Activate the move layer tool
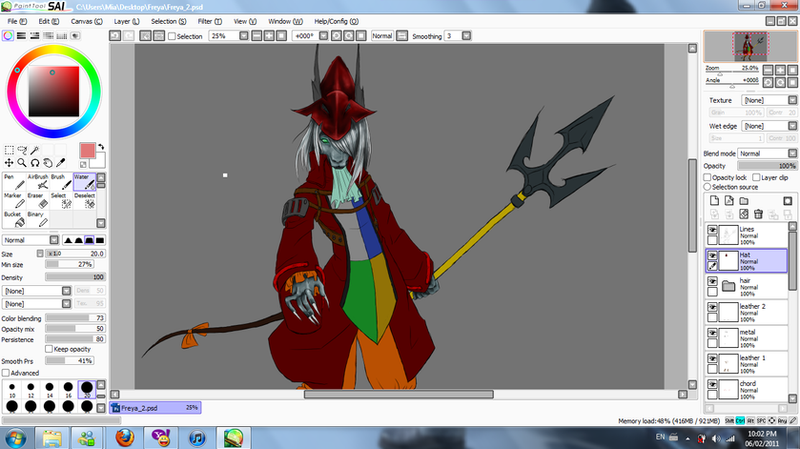The image size is (800, 449). 9,163
